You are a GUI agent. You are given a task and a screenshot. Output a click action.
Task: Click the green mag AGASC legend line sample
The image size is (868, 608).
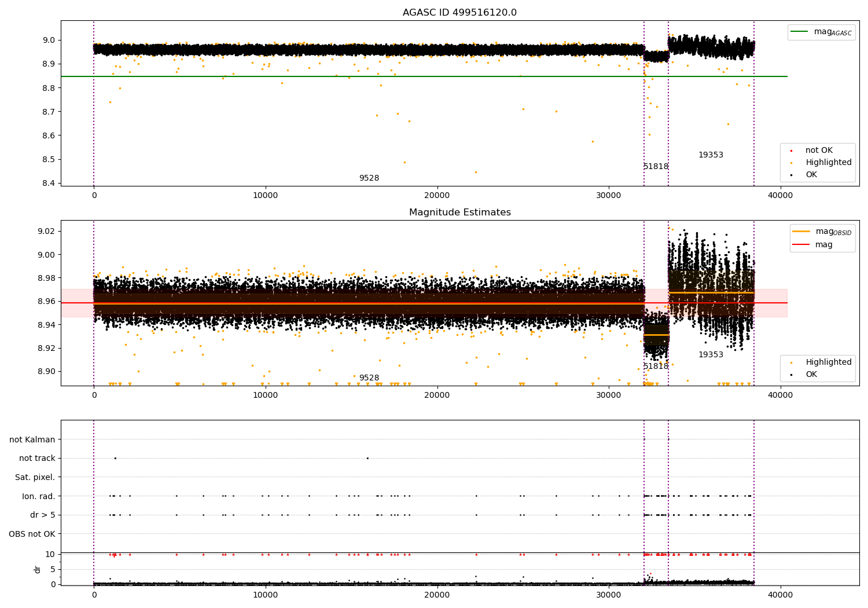[x=799, y=32]
